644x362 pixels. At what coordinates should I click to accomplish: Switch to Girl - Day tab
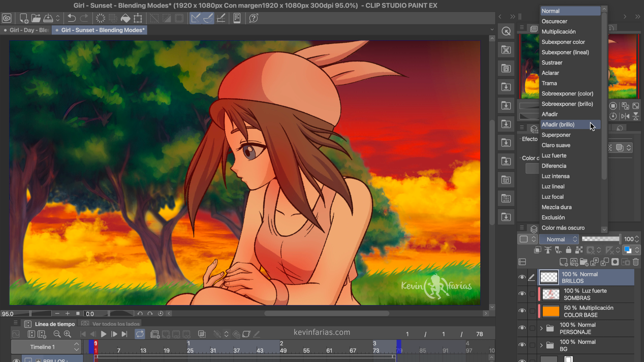coord(26,30)
